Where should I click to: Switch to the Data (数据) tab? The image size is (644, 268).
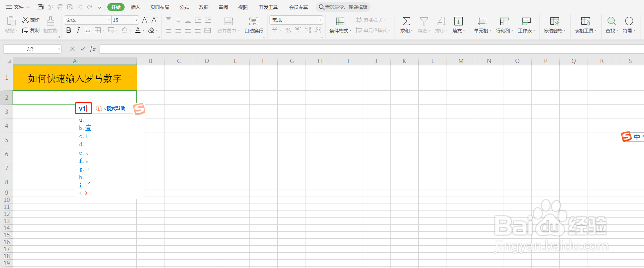pos(204,7)
